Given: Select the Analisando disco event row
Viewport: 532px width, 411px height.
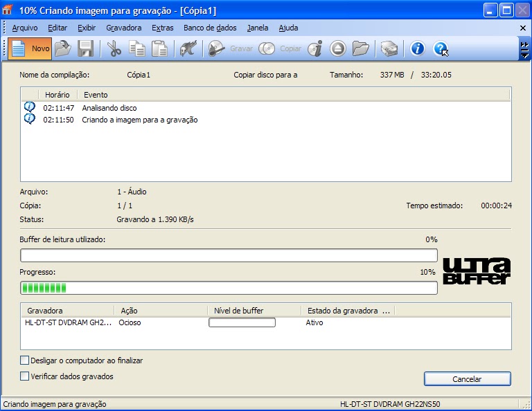Looking at the screenshot, I should coord(266,108).
